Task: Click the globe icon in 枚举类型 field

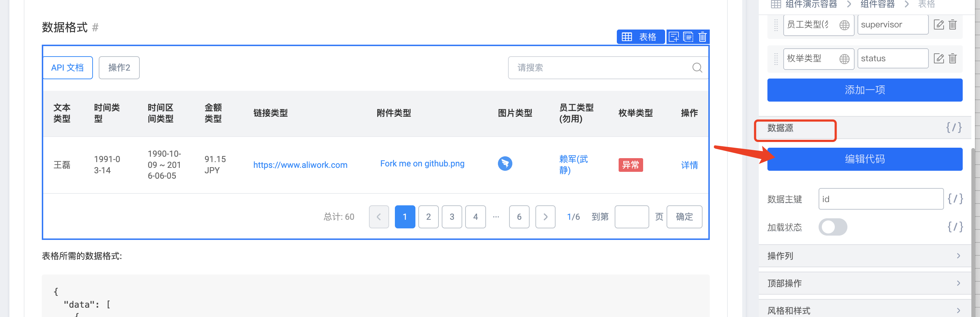Action: pyautogui.click(x=844, y=59)
